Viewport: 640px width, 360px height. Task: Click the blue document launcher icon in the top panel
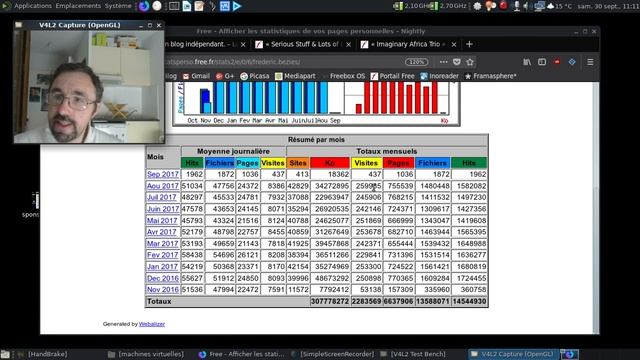[x=187, y=6]
